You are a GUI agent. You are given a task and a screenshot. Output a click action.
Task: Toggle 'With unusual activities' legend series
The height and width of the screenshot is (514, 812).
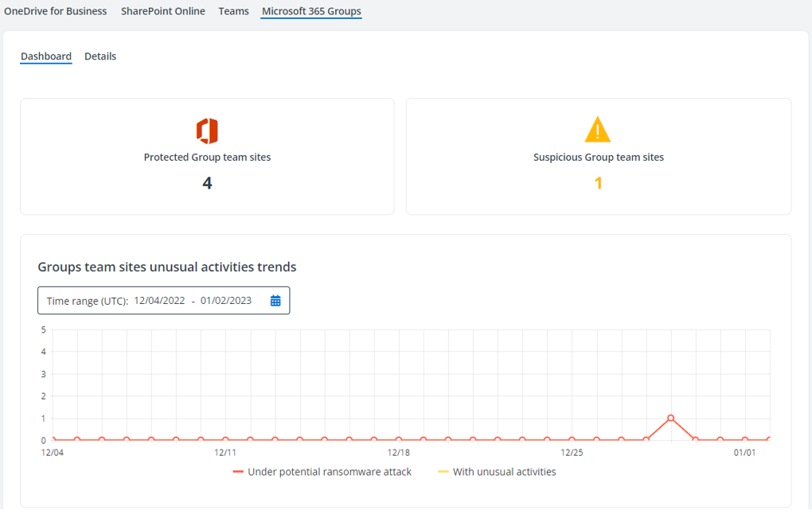pos(504,472)
